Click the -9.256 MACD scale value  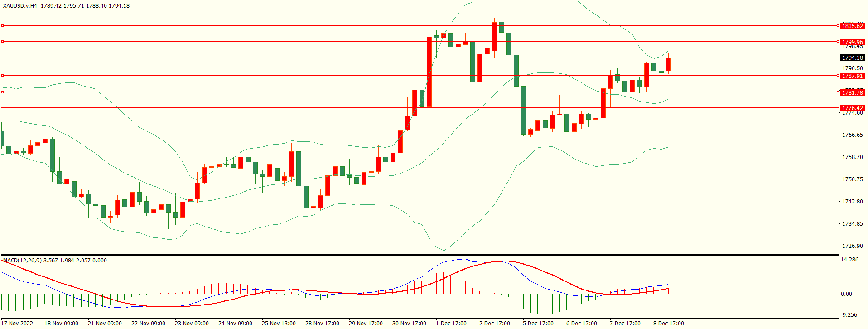point(849,314)
